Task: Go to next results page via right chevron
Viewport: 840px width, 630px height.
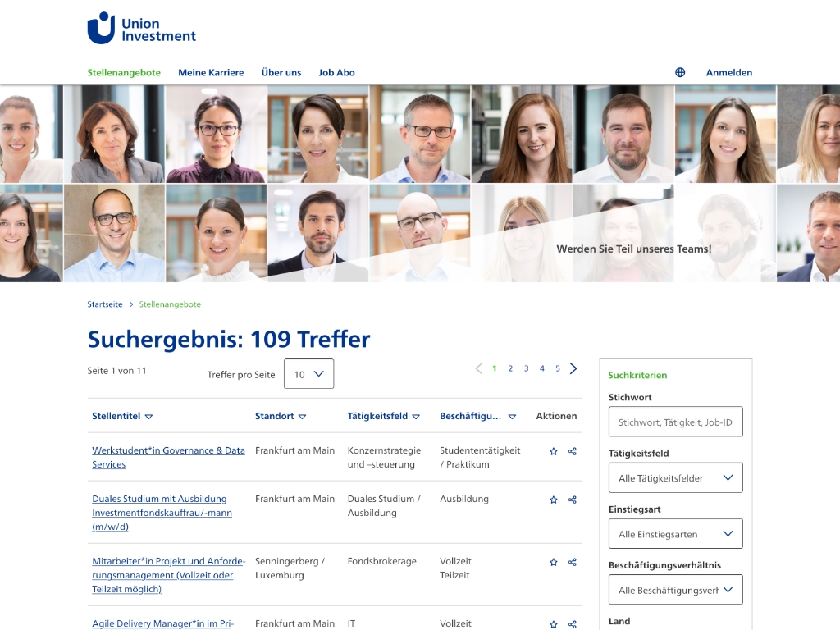Action: 573,368
